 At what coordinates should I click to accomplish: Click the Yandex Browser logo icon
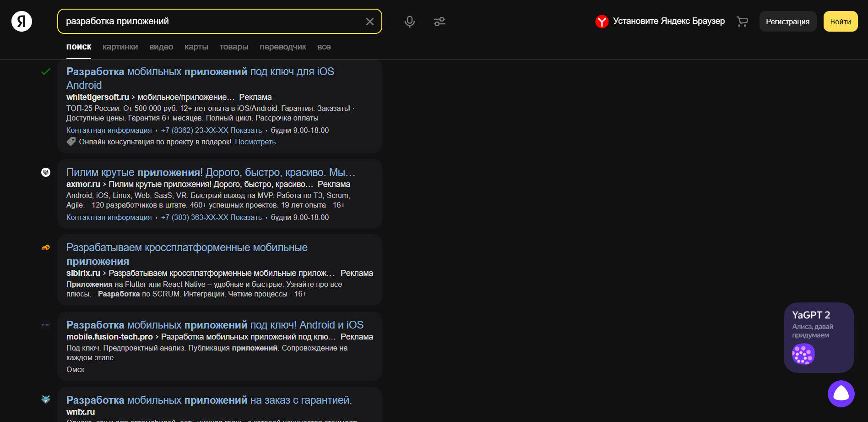tap(602, 22)
